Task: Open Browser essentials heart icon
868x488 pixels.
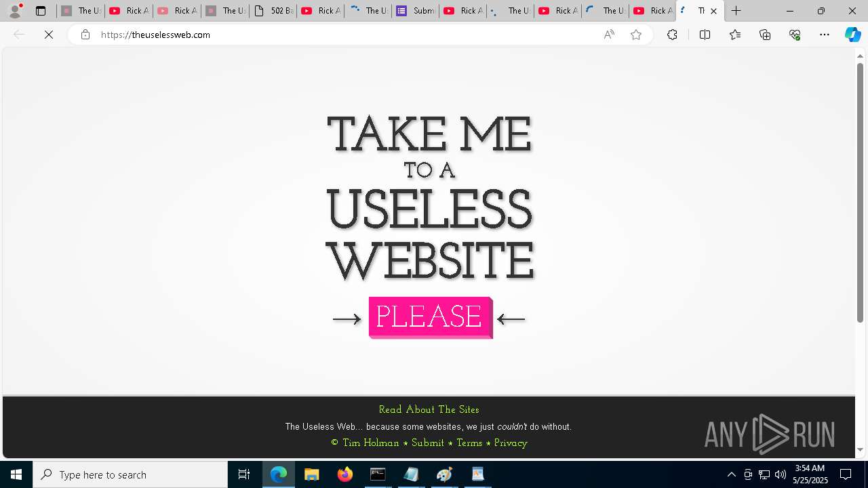Action: point(795,35)
